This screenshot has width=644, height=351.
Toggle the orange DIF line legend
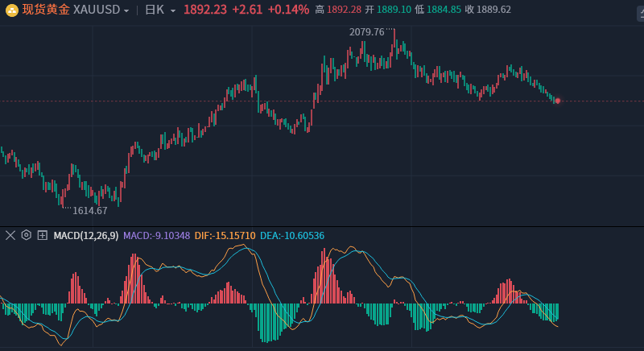(x=225, y=236)
